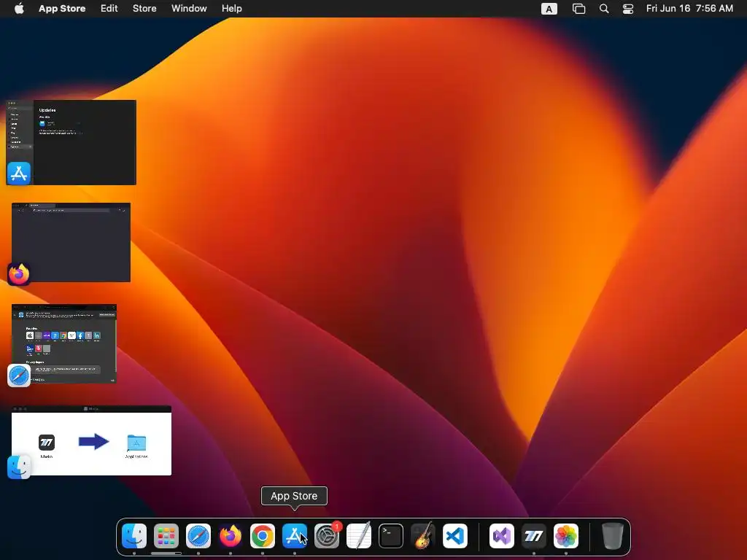Open Launchpad from the Dock
Image resolution: width=747 pixels, height=560 pixels.
point(166,536)
